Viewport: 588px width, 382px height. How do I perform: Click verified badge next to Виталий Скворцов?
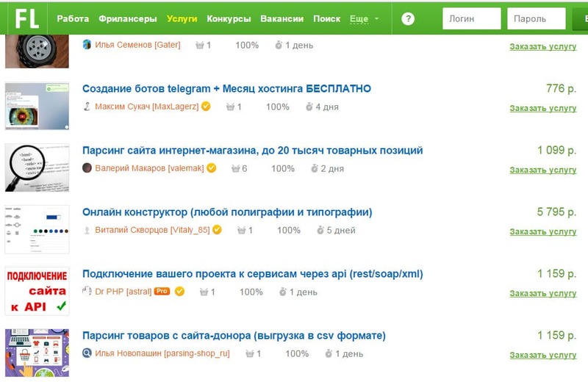217,230
